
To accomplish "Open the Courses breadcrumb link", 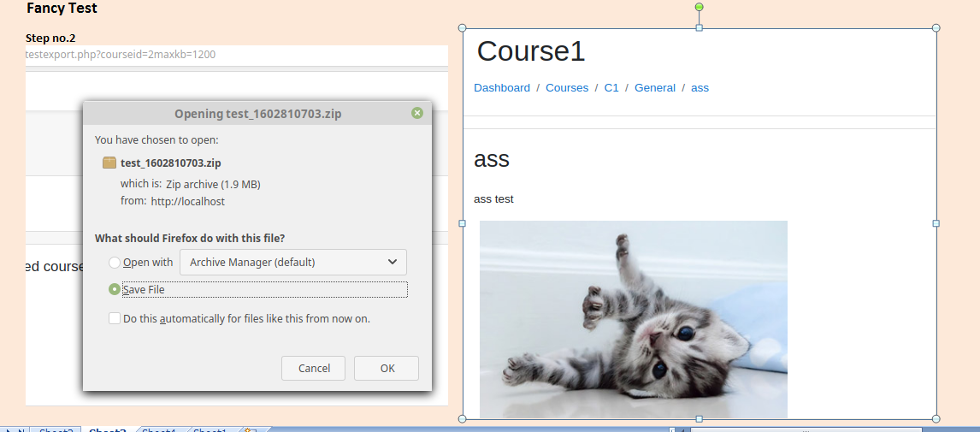I will coord(567,88).
